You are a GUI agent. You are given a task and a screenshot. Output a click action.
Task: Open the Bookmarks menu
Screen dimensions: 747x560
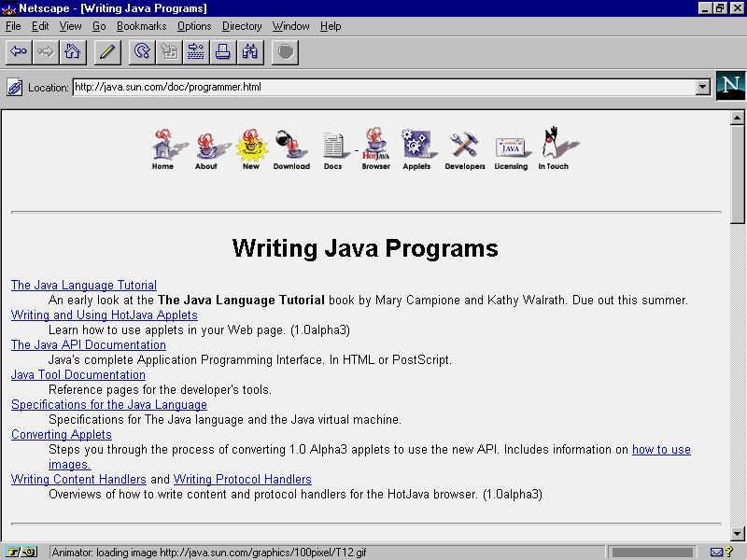[x=141, y=26]
